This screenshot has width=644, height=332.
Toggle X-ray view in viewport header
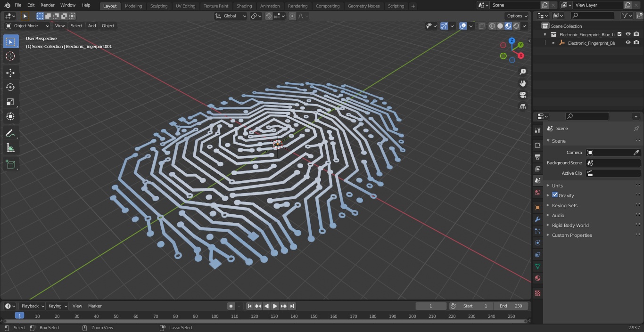481,26
